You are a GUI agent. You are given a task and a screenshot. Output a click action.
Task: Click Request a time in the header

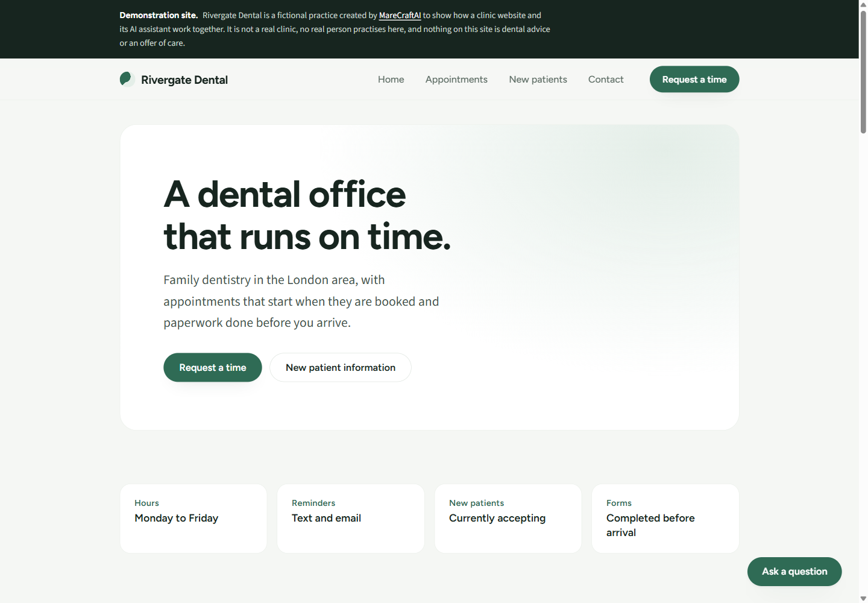694,79
